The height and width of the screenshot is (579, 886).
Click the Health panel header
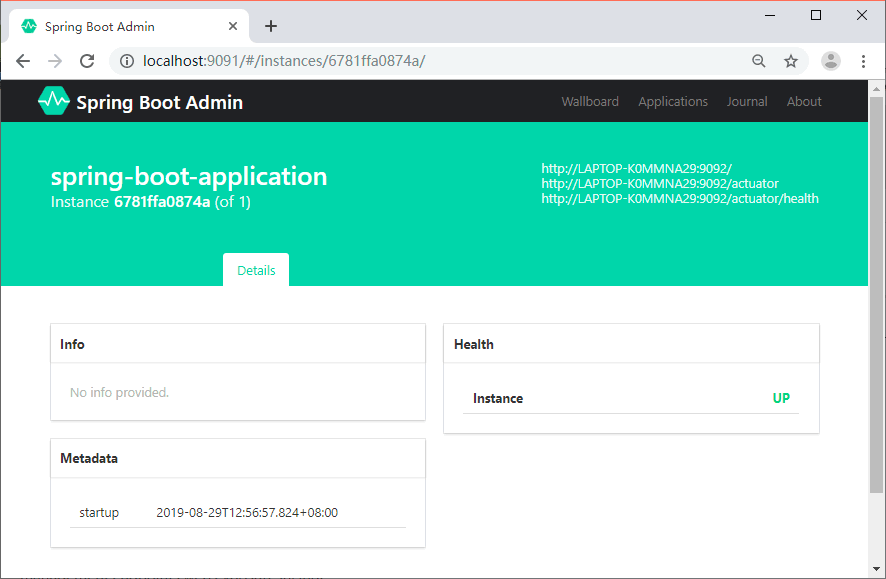tap(631, 344)
